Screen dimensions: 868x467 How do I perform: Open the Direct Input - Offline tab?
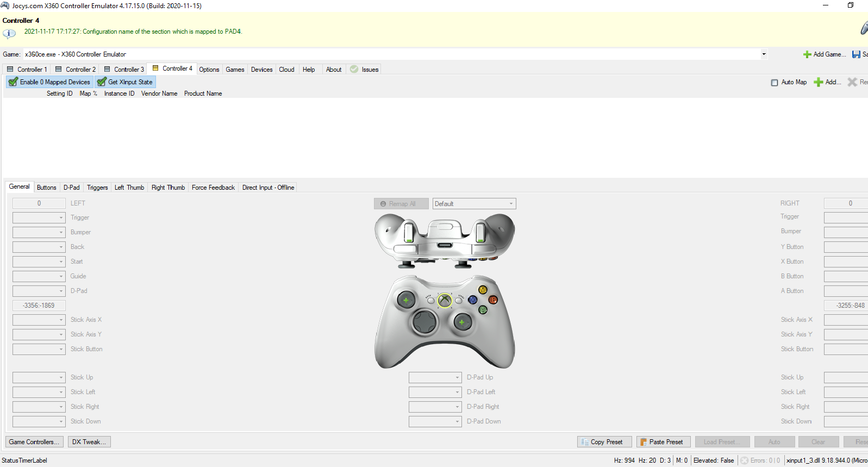point(268,188)
